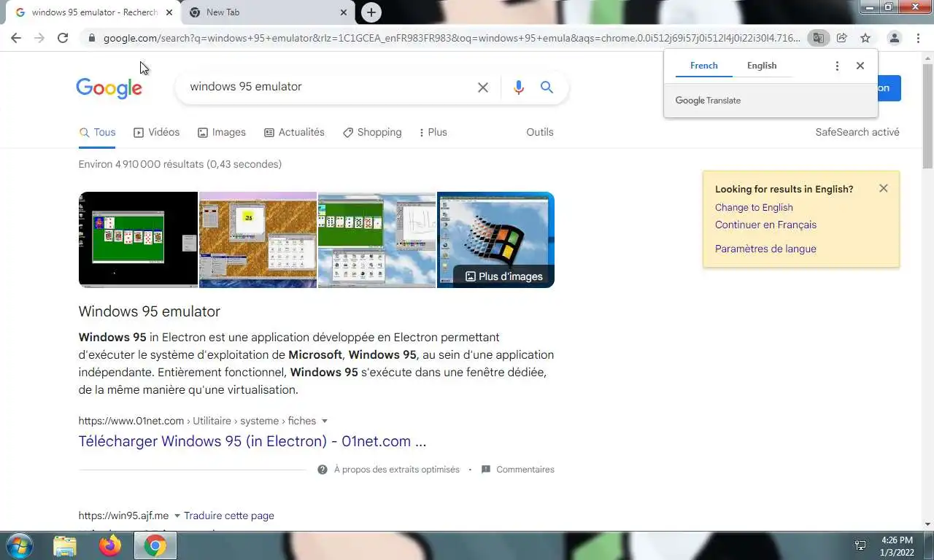Open the second Windows 95 desktop thumbnail
The height and width of the screenshot is (560, 934).
click(x=258, y=240)
